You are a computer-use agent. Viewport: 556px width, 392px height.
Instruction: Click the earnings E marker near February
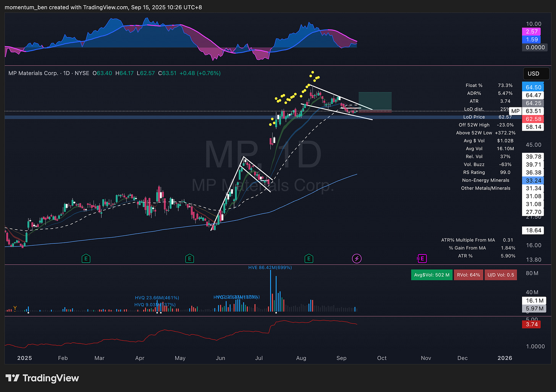(x=86, y=259)
